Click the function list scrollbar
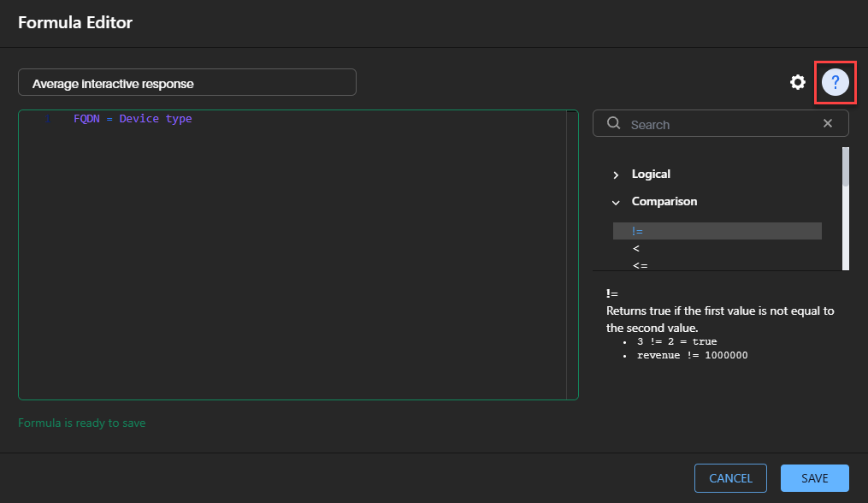The image size is (868, 503). pyautogui.click(x=845, y=208)
